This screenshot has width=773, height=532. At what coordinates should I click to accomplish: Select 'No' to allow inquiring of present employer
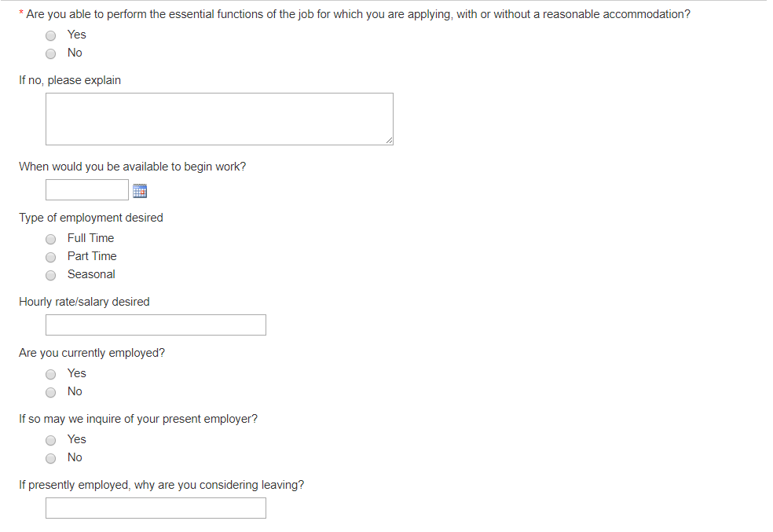50,457
